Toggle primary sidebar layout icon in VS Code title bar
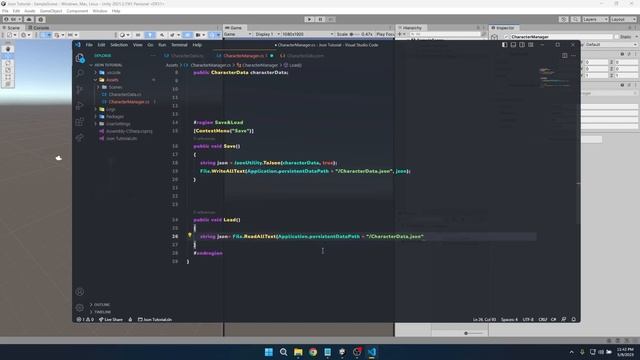The image size is (640, 360). [505, 44]
